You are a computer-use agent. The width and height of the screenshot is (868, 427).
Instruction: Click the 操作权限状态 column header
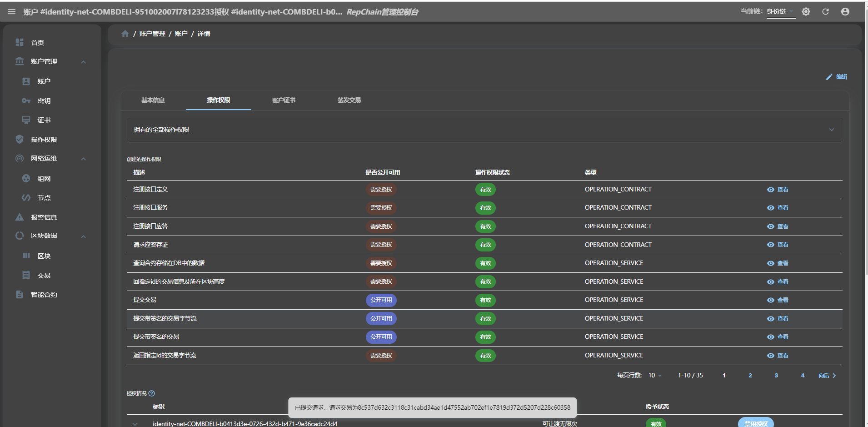click(x=493, y=172)
